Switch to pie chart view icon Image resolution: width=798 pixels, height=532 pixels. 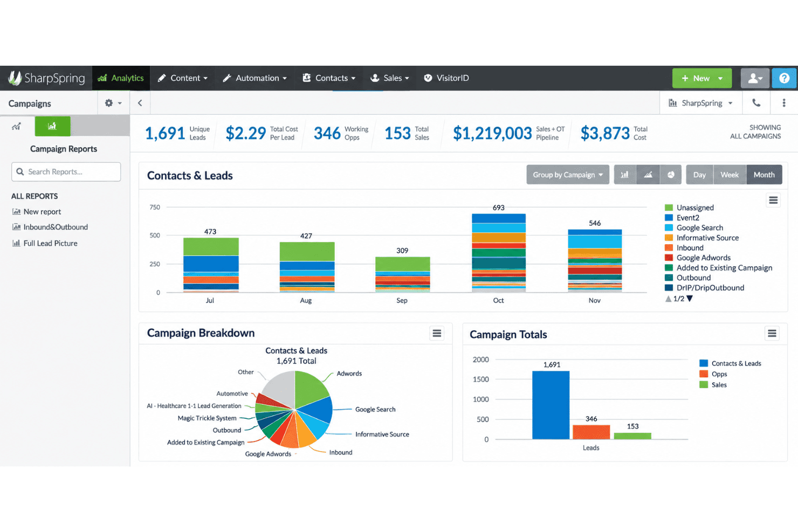[671, 175]
